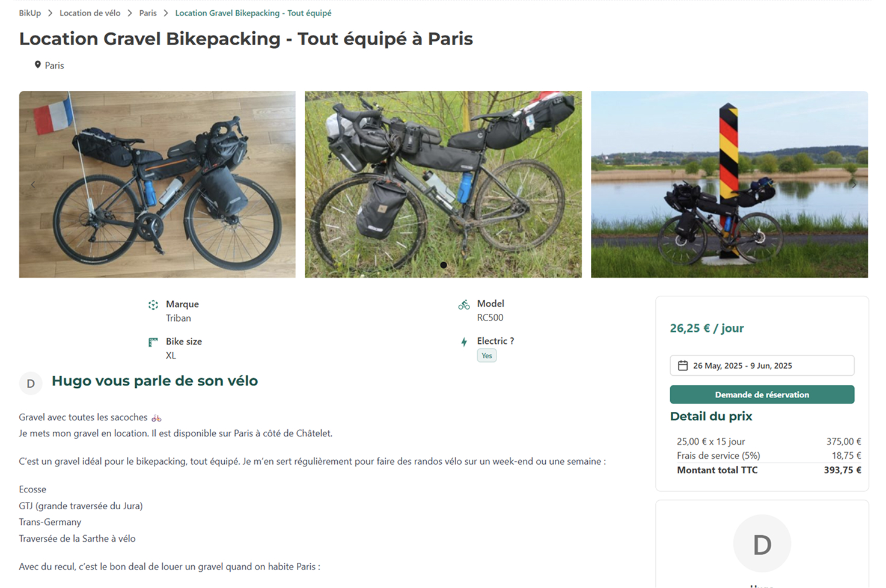The image size is (886, 588).
Task: Click the 26,25 € / jour price display
Action: (x=707, y=328)
